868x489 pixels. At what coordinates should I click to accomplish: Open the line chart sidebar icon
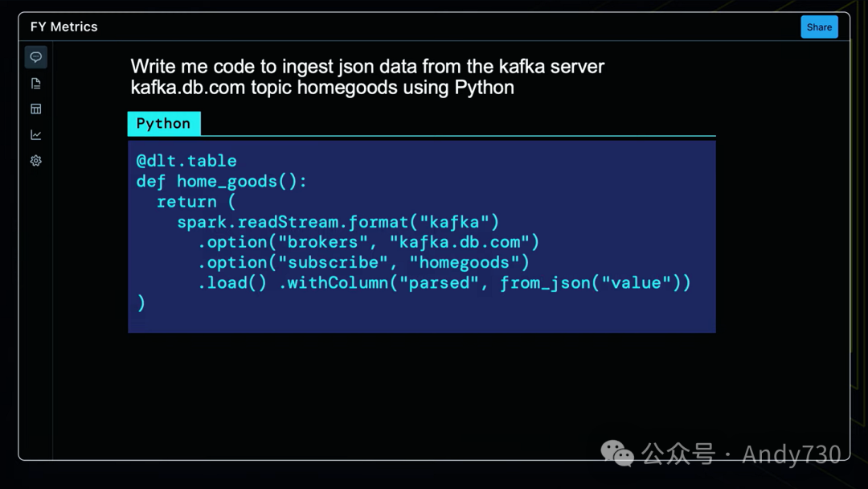36,135
